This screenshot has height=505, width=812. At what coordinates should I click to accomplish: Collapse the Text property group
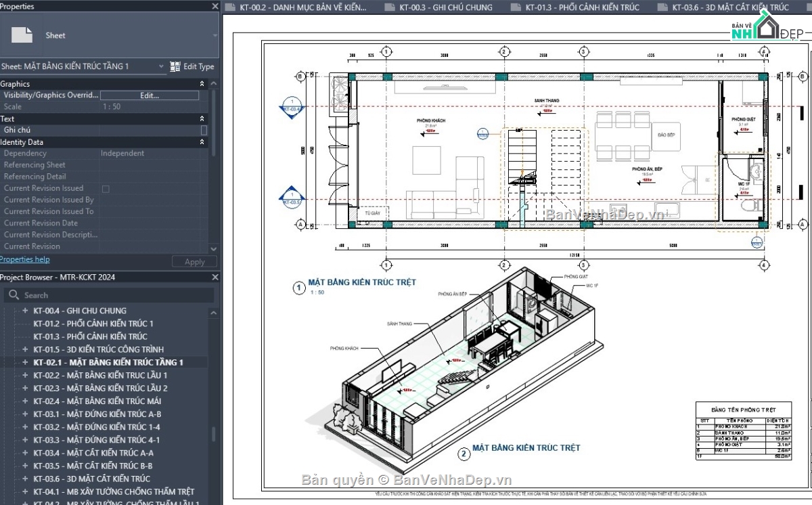point(202,118)
